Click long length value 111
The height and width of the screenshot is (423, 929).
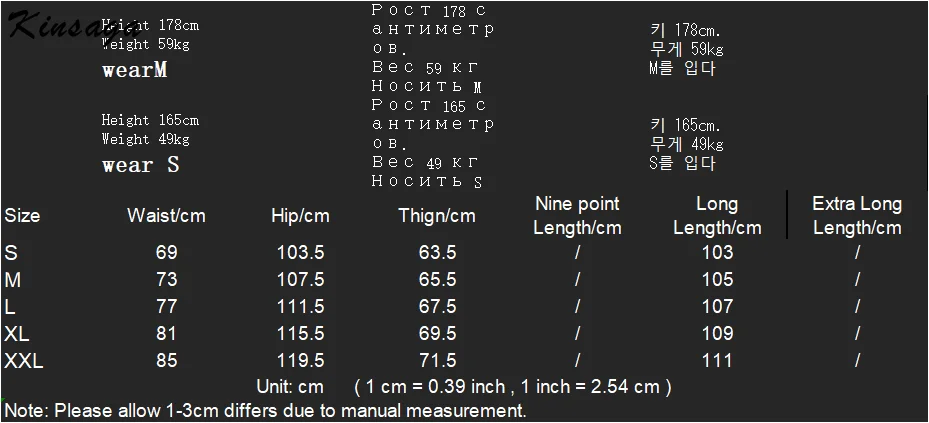coord(717,361)
